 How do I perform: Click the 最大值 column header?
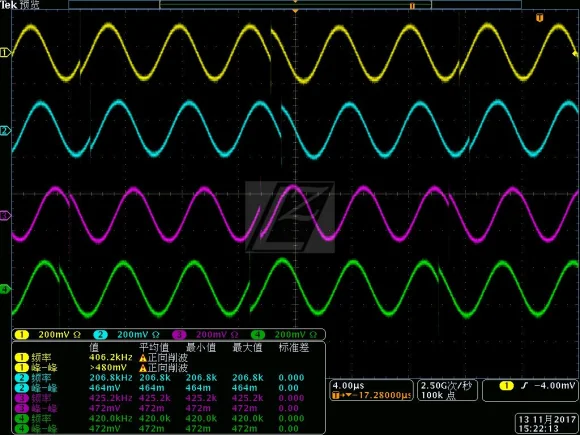[247, 347]
